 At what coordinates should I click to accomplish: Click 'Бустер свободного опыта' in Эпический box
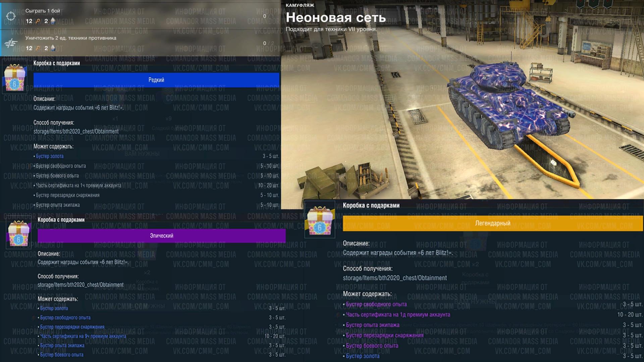65,317
